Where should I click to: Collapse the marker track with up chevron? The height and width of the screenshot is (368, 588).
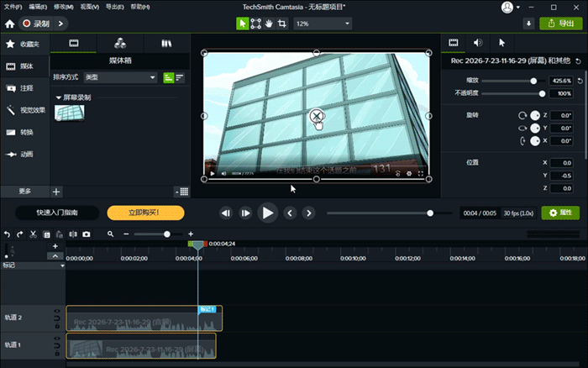click(x=55, y=256)
